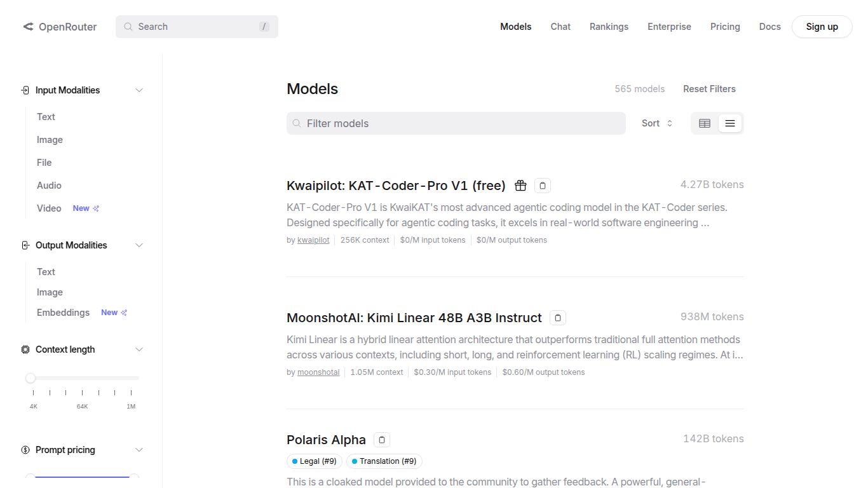
Task: Select the list view icon
Action: [x=729, y=123]
